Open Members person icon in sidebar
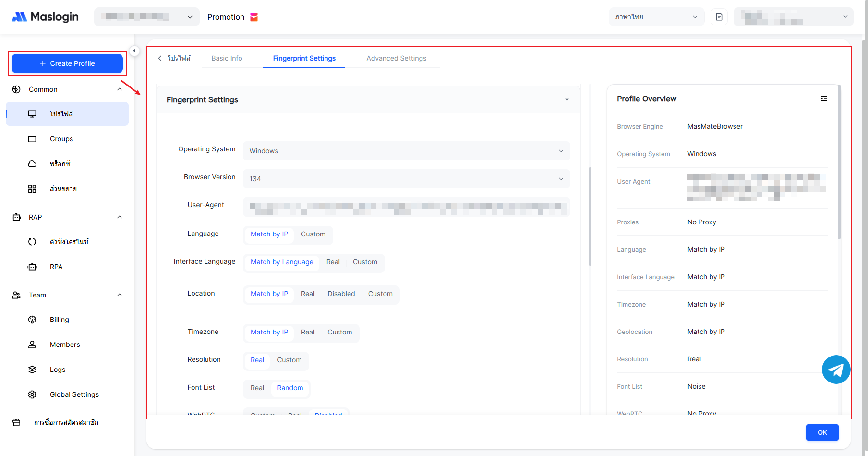The height and width of the screenshot is (456, 868). (x=32, y=345)
